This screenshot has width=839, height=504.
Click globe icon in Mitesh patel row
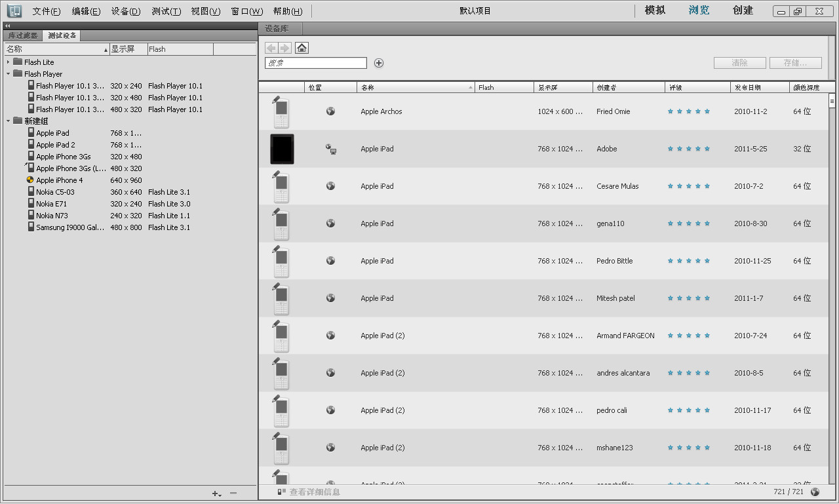tap(331, 298)
